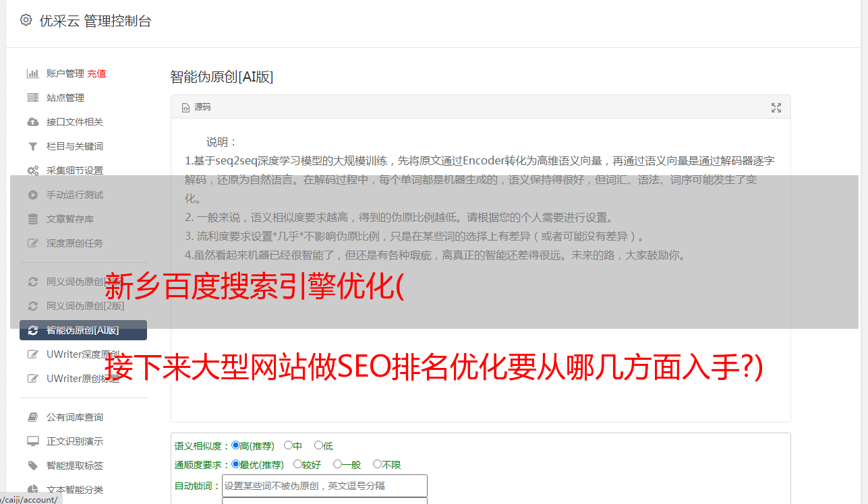
Task: Click the editor text starting 说明：
Action: 221,142
